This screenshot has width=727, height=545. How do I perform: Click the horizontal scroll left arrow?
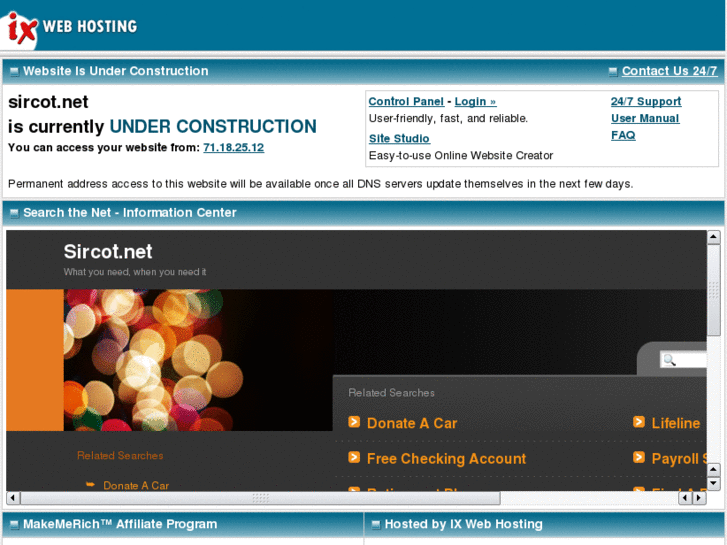(13, 498)
